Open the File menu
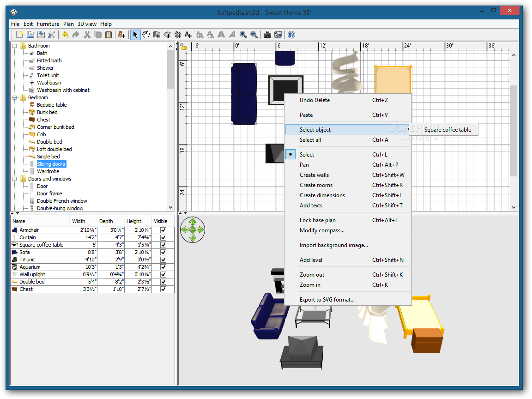 click(15, 24)
